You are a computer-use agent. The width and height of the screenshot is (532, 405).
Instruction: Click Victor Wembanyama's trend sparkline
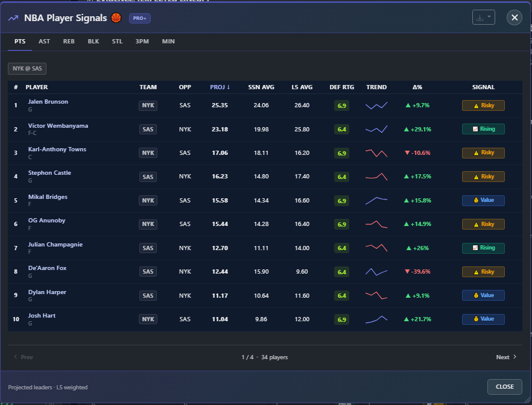point(376,129)
